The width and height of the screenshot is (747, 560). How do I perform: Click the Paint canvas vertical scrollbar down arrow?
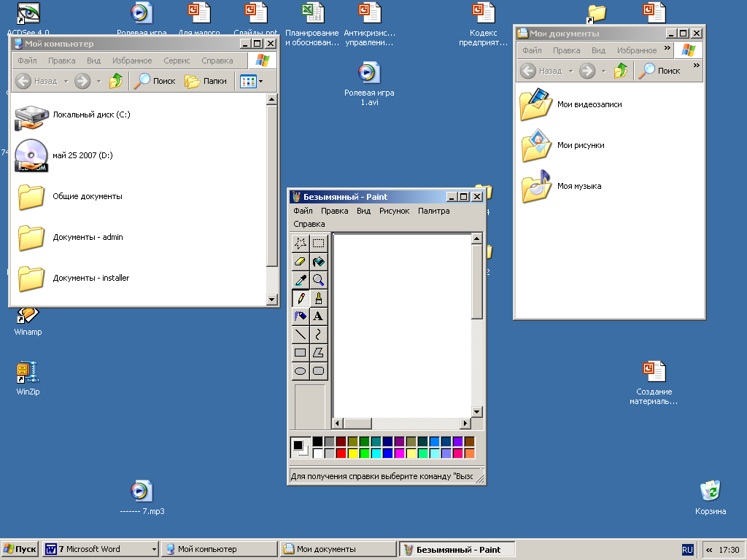pyautogui.click(x=476, y=412)
